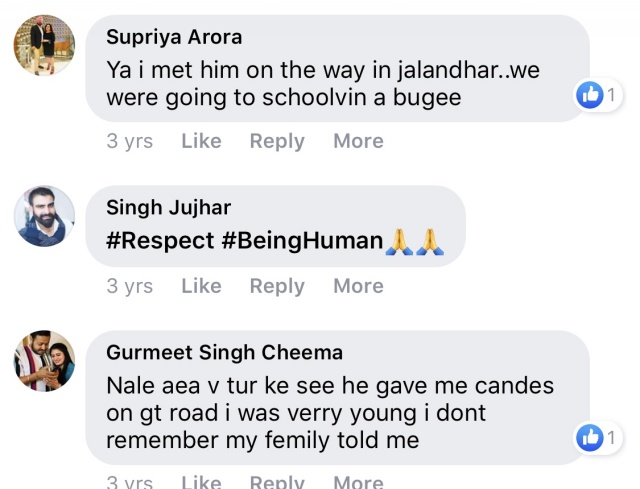Click the like reaction icon on Gurmeet's comment

(x=590, y=438)
